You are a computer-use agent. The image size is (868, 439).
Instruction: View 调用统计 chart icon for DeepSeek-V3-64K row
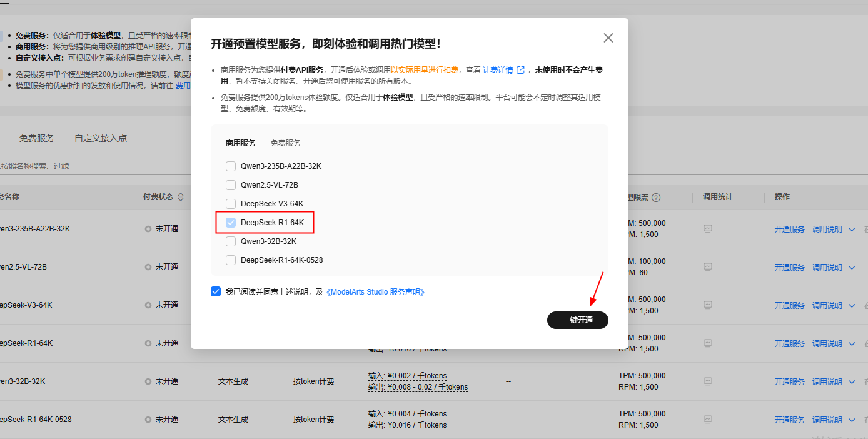click(708, 305)
